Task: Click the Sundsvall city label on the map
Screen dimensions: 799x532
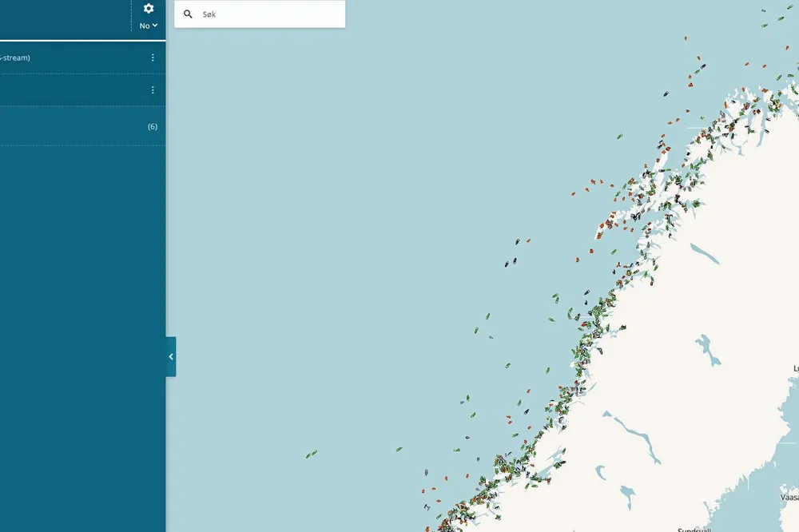Action: (x=694, y=529)
